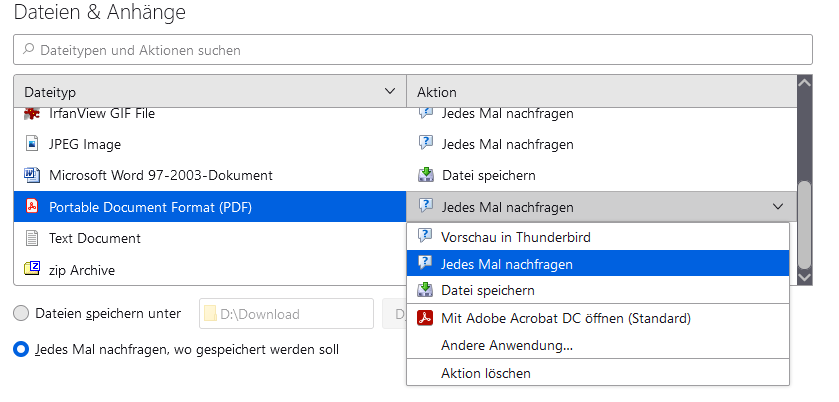Viewport: 839px width, 402px height.
Task: Click "Aktion löschen" in the dropdown
Action: coord(486,373)
